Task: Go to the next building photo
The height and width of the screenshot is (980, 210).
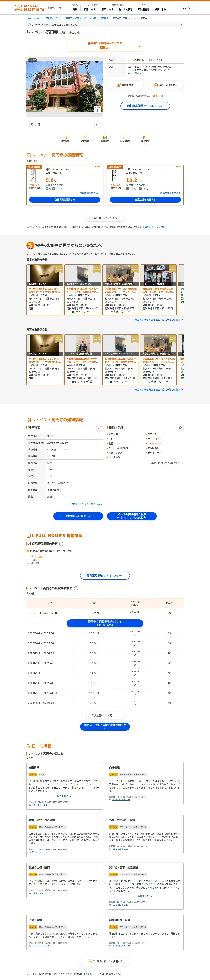Action: pos(98,87)
